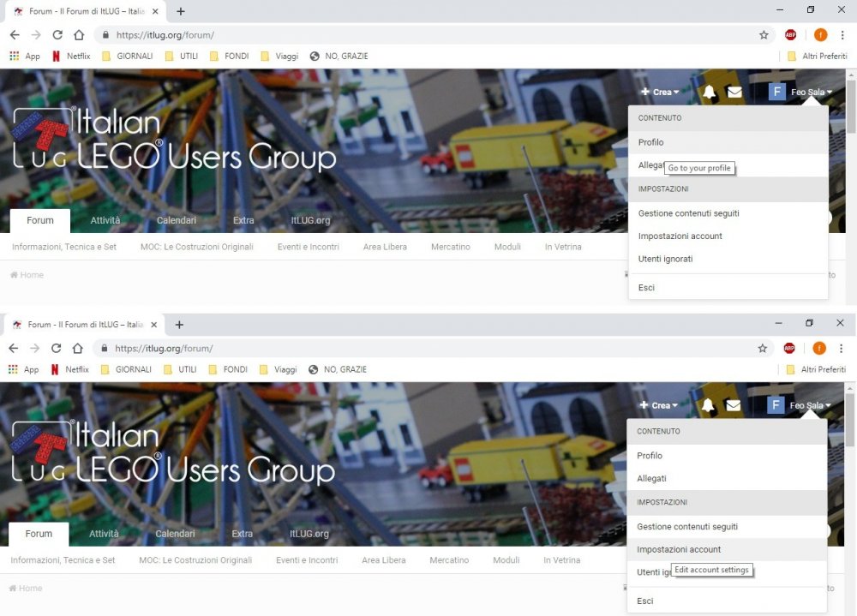Select Profilo in the upper window's user menu
The width and height of the screenshot is (857, 616).
[x=728, y=142]
